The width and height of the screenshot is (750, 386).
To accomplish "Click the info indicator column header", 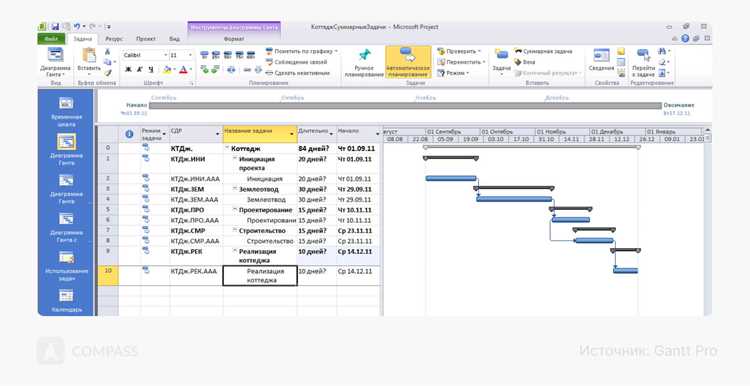I will (129, 134).
